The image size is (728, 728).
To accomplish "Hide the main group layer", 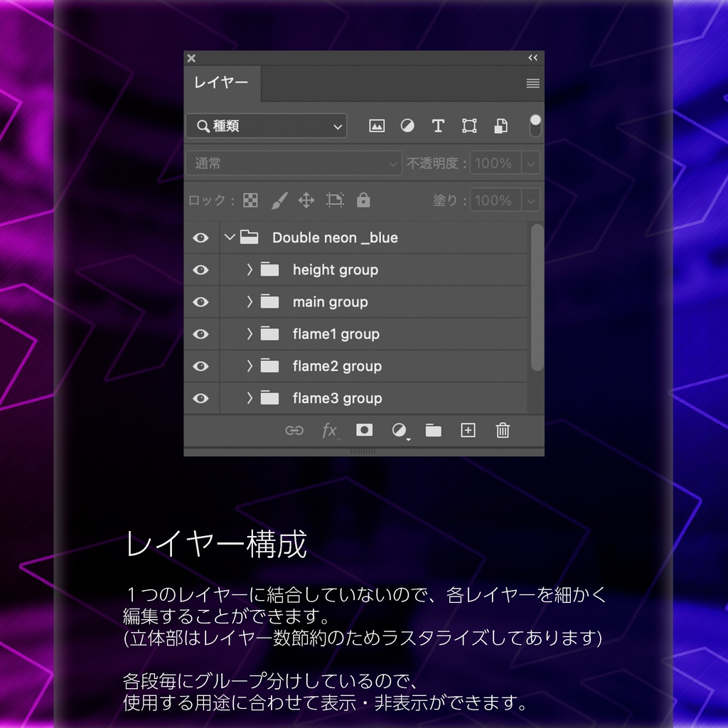I will click(200, 301).
